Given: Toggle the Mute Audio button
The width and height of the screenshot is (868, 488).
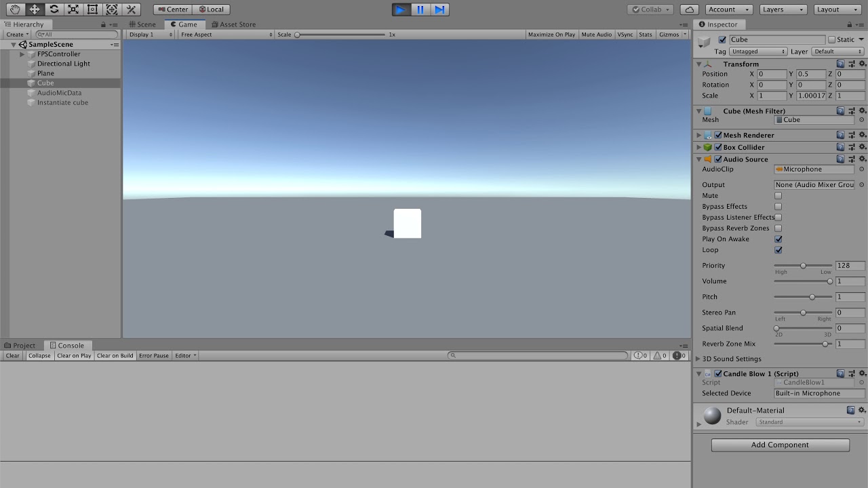Looking at the screenshot, I should (x=597, y=35).
